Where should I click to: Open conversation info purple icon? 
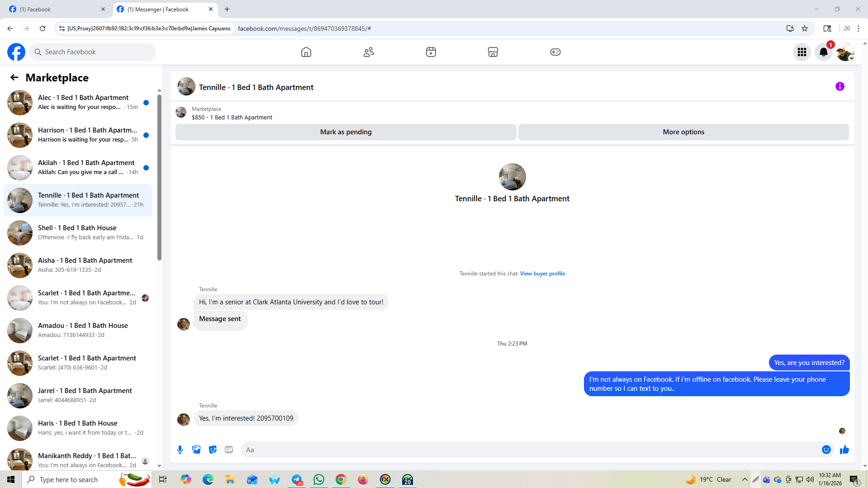(840, 86)
